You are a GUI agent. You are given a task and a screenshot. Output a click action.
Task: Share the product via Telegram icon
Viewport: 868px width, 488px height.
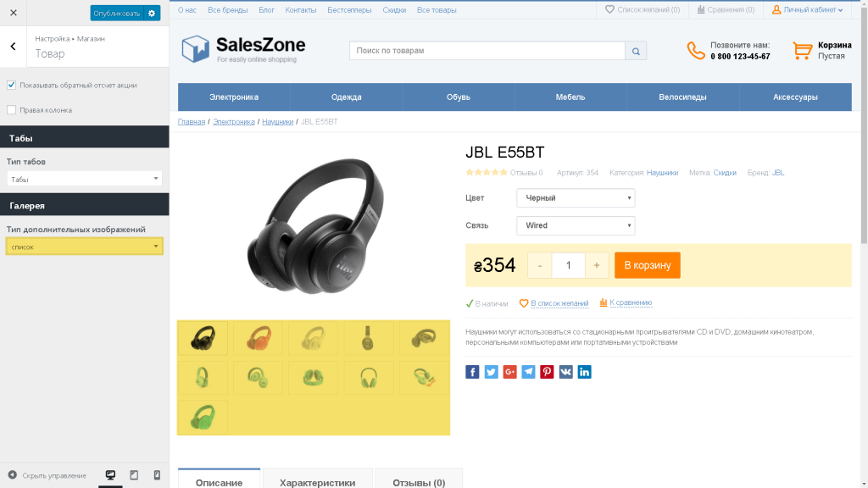[528, 372]
